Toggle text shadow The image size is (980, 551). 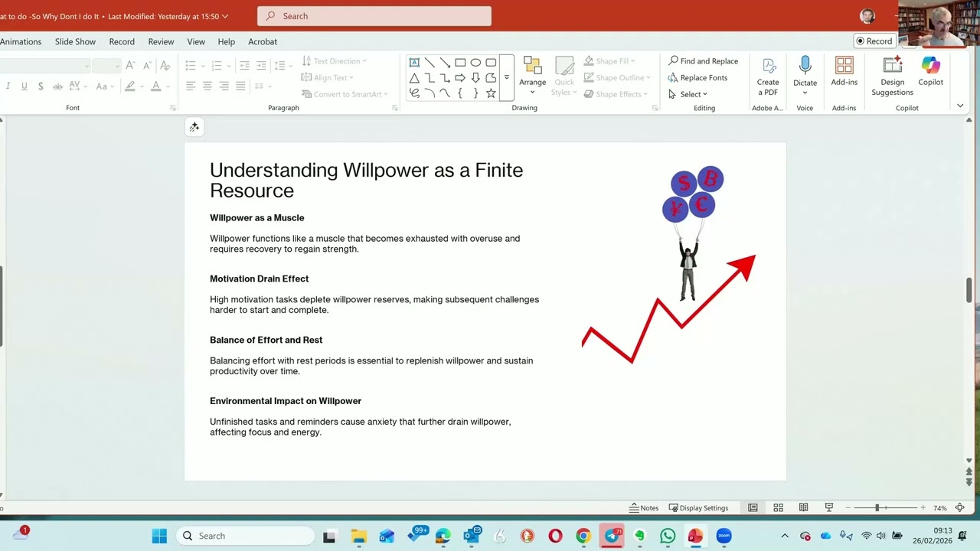pos(41,86)
